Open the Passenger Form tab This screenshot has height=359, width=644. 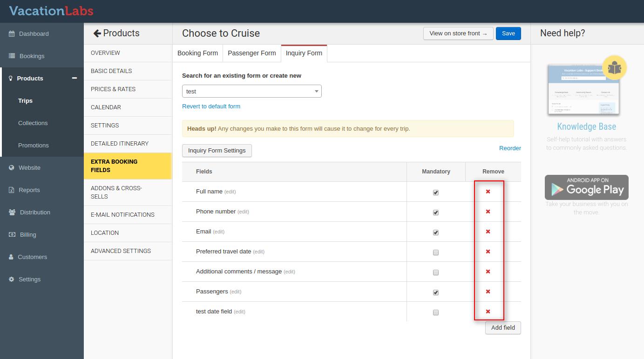[251, 53]
